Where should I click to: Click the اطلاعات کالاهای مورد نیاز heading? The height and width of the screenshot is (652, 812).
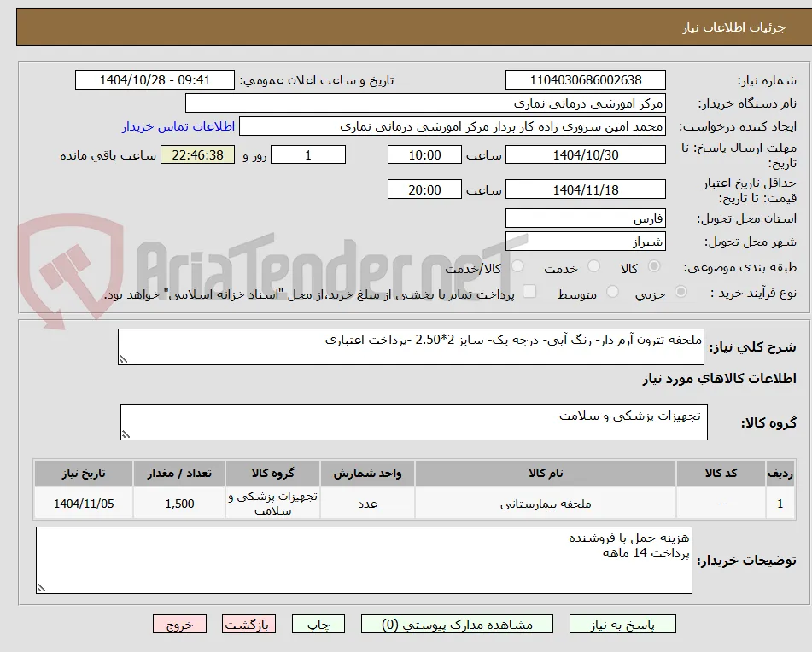click(x=719, y=379)
